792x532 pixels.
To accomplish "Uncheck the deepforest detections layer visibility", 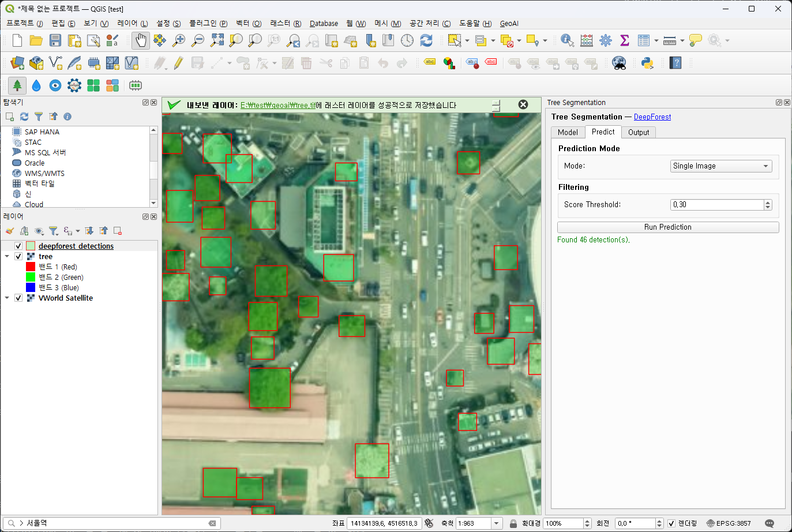I will [18, 246].
